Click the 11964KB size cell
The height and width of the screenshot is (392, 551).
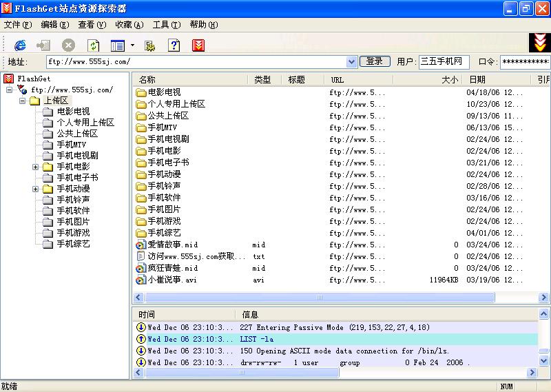pyautogui.click(x=444, y=280)
